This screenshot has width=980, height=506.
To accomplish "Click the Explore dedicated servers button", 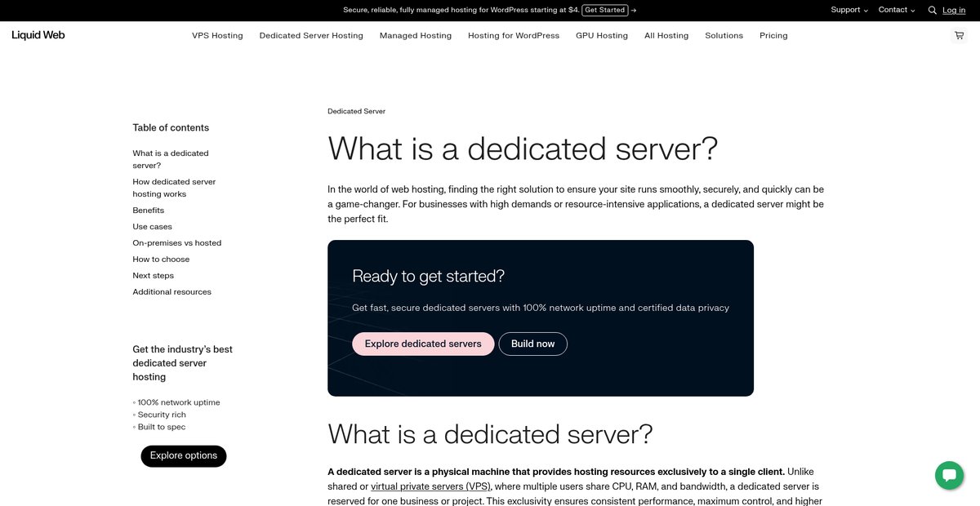I will point(423,344).
